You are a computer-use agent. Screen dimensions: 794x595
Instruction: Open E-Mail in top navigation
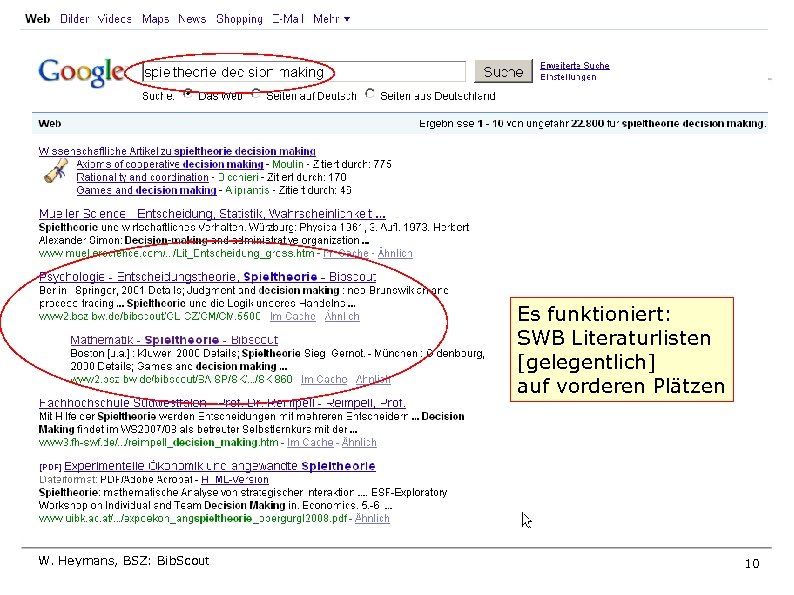[x=288, y=19]
